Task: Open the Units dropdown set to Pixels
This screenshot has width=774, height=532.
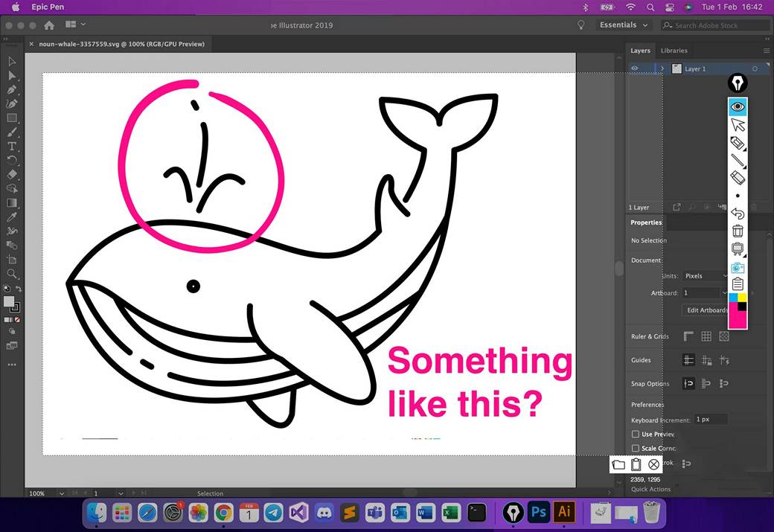Action: click(703, 276)
